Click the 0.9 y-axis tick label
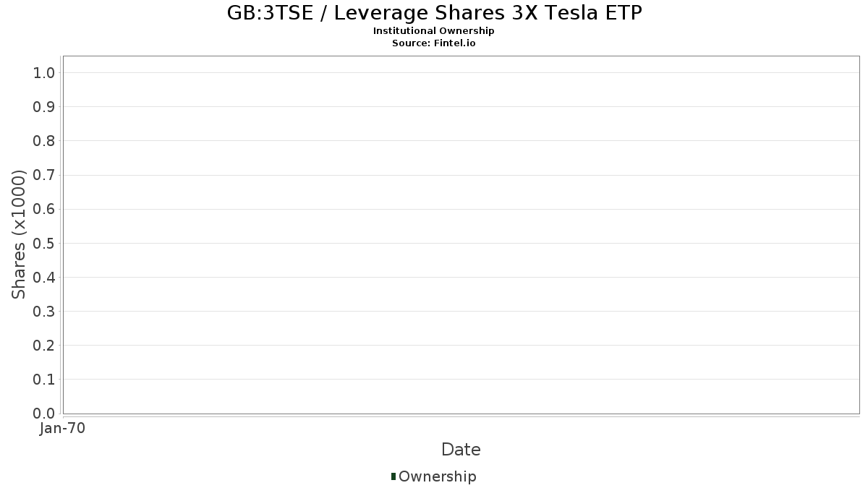 44,106
